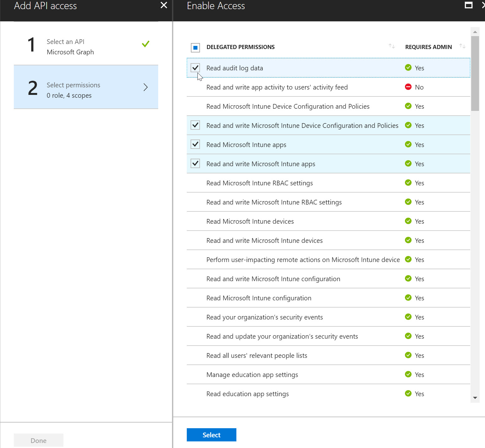Close the Add API access blade
Image resolution: width=485 pixels, height=448 pixels.
click(x=164, y=5)
